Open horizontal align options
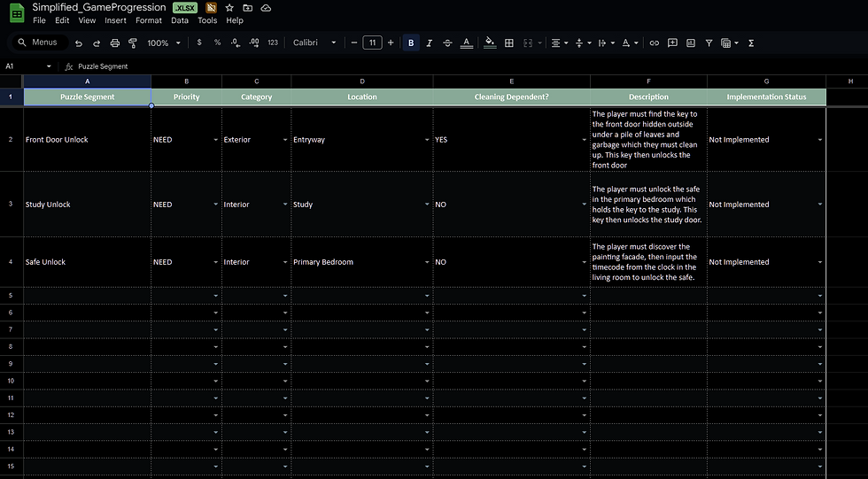868x479 pixels. 560,42
